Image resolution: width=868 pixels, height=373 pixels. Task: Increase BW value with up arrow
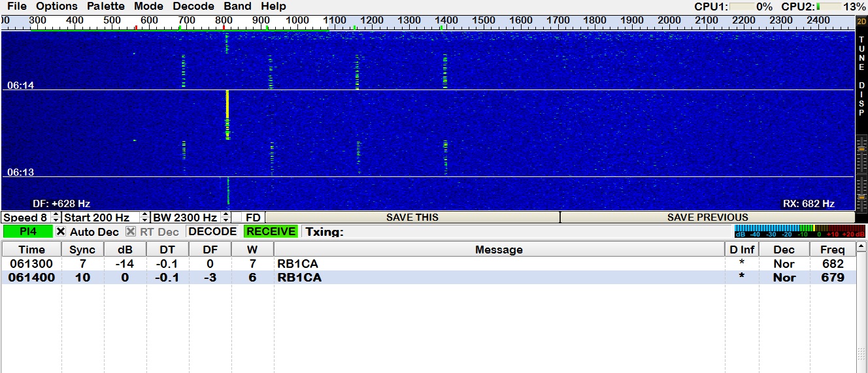click(226, 215)
